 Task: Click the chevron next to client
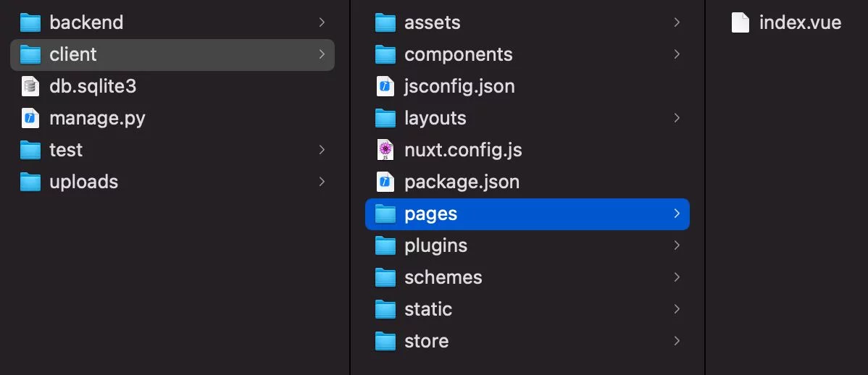tap(322, 54)
